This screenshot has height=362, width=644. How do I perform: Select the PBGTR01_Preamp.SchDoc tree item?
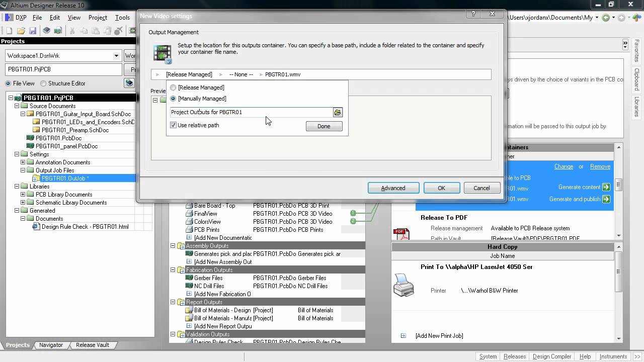pyautogui.click(x=75, y=130)
